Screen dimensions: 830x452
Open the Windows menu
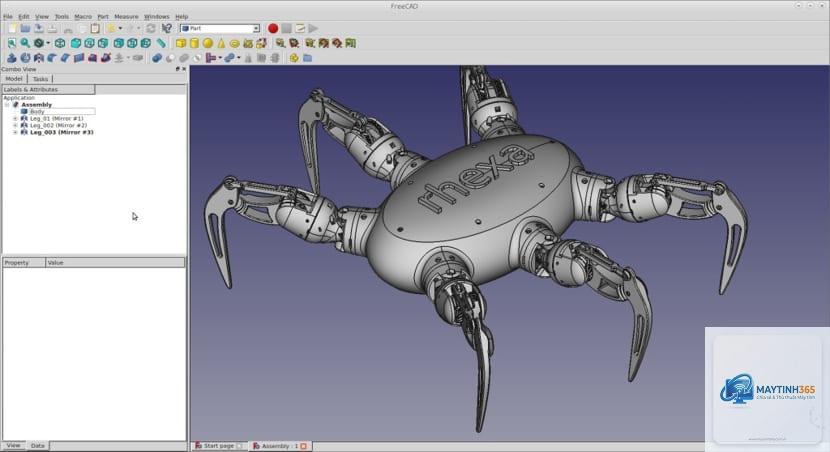157,16
